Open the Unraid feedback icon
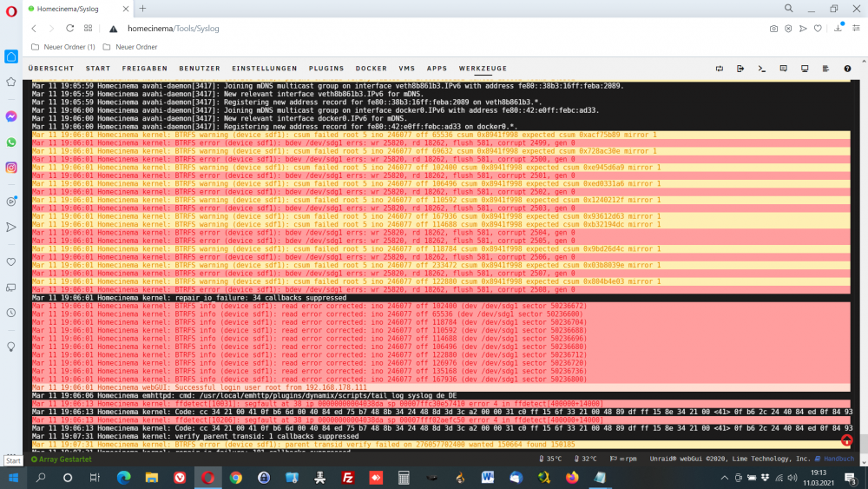 point(783,69)
